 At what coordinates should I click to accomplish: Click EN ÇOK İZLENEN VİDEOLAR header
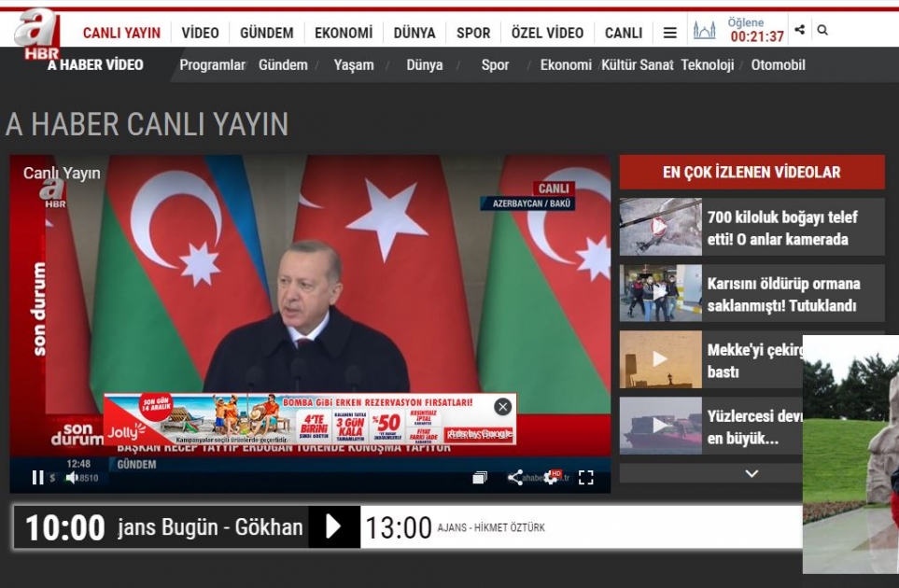pyautogui.click(x=752, y=172)
